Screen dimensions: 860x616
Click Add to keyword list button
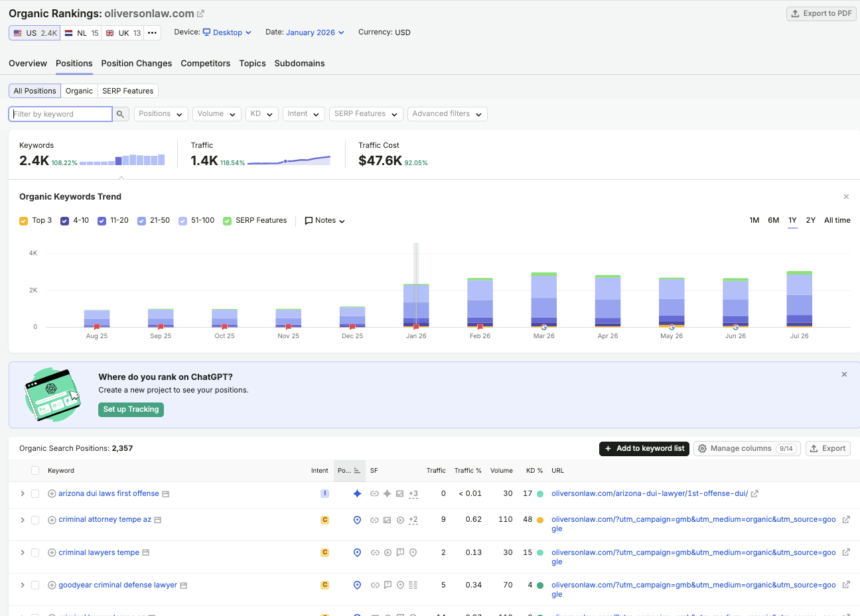pos(644,449)
